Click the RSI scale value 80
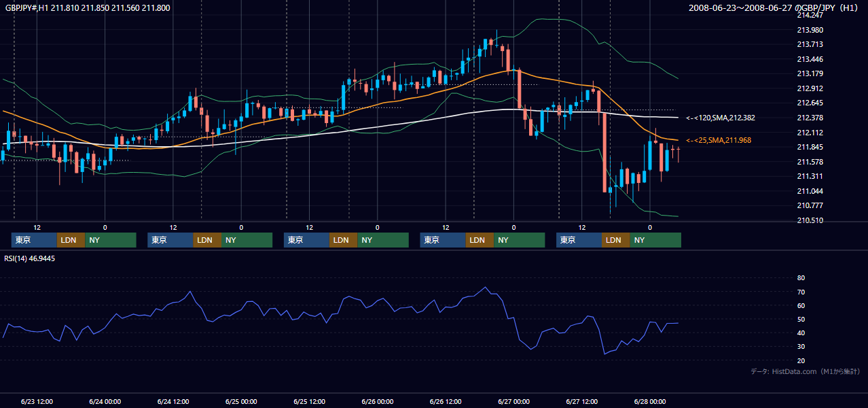 tap(801, 278)
